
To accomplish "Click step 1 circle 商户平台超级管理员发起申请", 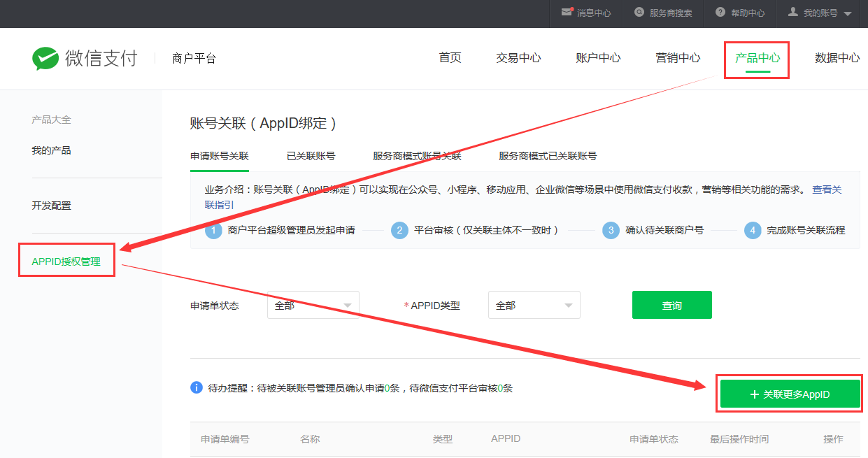I will (x=213, y=230).
